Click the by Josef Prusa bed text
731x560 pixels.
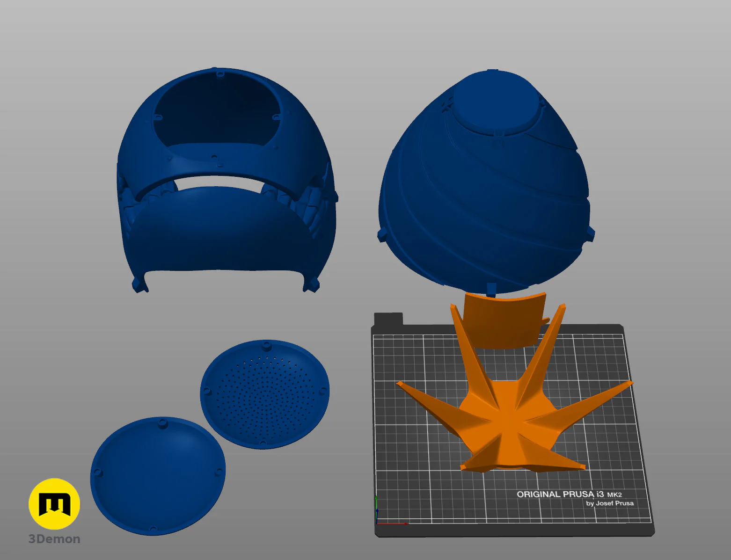click(610, 503)
